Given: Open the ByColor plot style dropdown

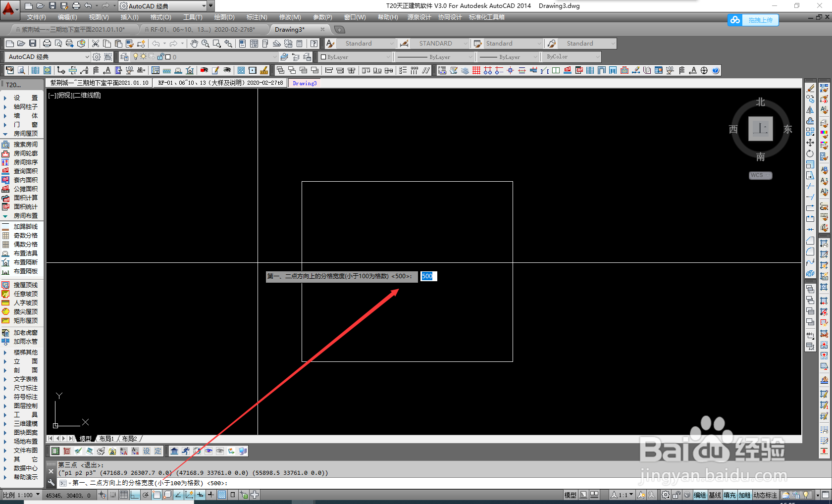Looking at the screenshot, I should click(572, 57).
